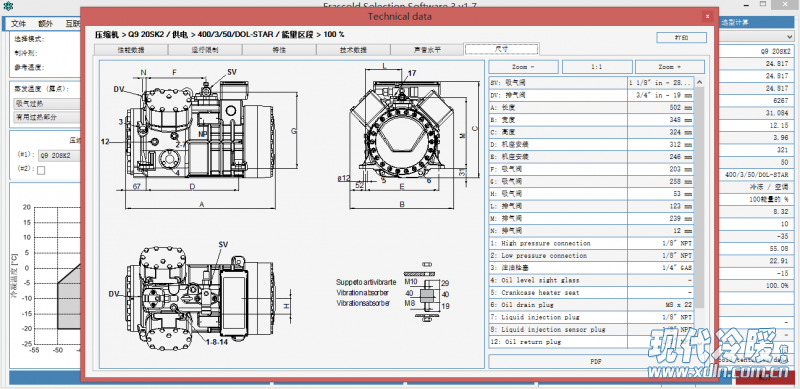Open the 吸气过热 dropdown
800x389 pixels.
point(47,103)
